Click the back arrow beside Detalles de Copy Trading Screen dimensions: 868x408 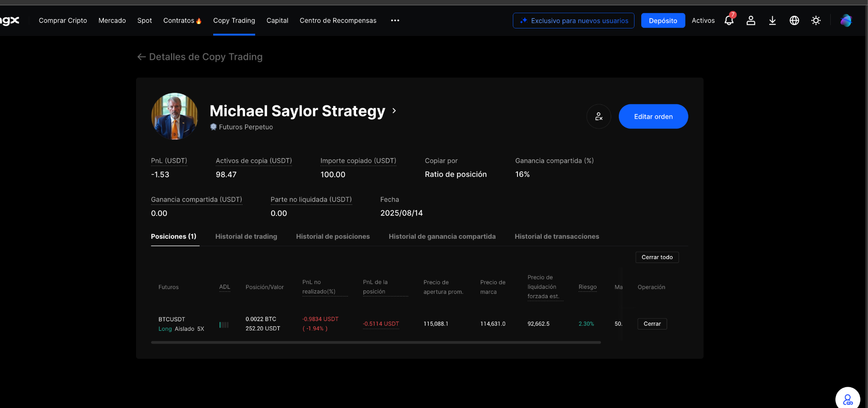click(x=142, y=57)
